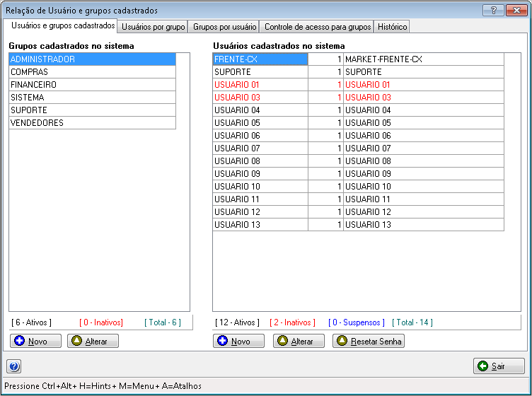Viewport: 532px width, 396px height.
Task: Click USUARIO 08 full-name cell in third column
Action: tap(424, 161)
